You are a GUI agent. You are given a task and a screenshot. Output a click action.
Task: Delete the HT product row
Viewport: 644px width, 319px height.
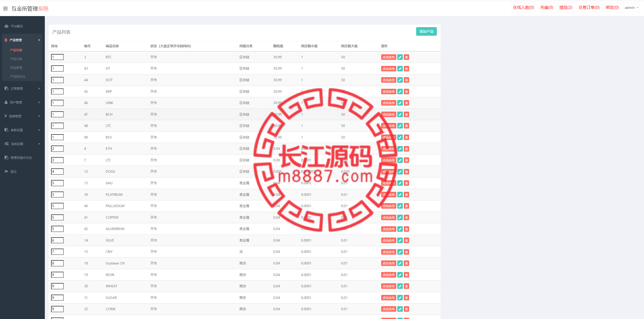coord(406,69)
